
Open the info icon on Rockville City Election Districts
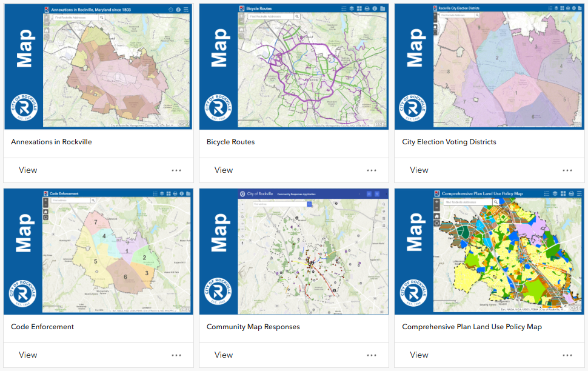pos(574,8)
